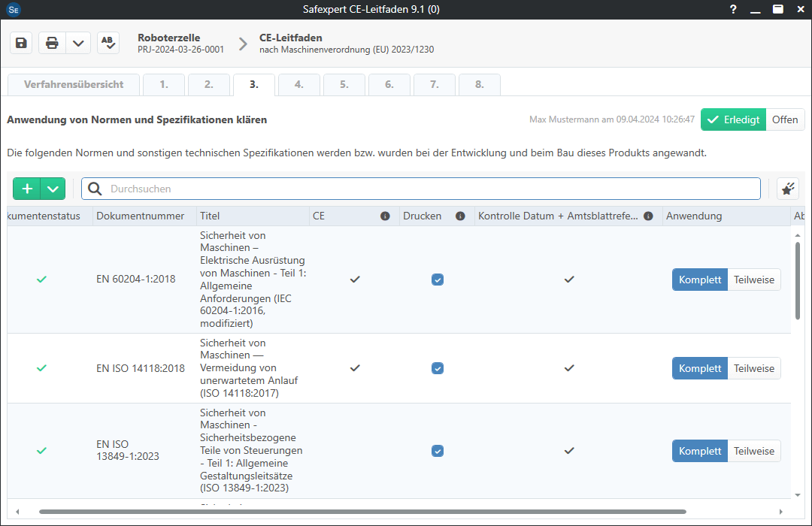This screenshot has height=526, width=812.
Task: Uncheck Drucken for EN ISO 14118:2018
Action: coord(438,368)
